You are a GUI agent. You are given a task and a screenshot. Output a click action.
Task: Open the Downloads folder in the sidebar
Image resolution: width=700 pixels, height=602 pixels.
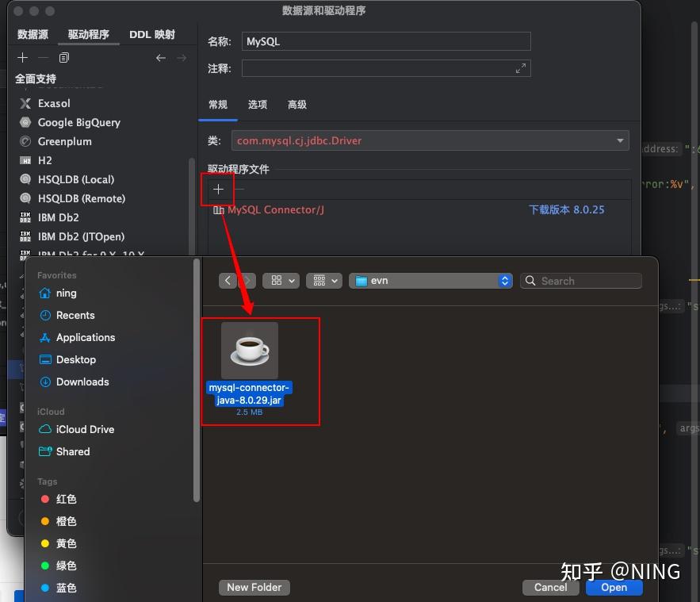click(x=81, y=382)
